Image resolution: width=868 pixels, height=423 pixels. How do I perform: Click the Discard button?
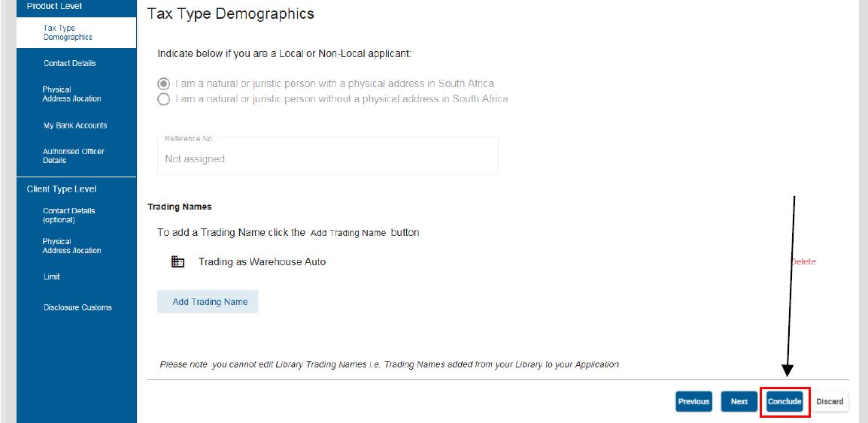830,401
